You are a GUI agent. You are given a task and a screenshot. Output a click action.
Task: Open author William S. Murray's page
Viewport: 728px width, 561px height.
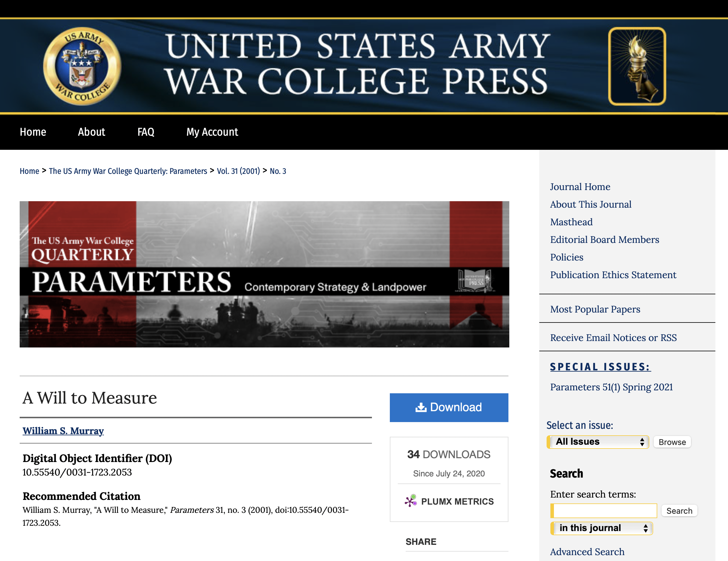pos(63,431)
